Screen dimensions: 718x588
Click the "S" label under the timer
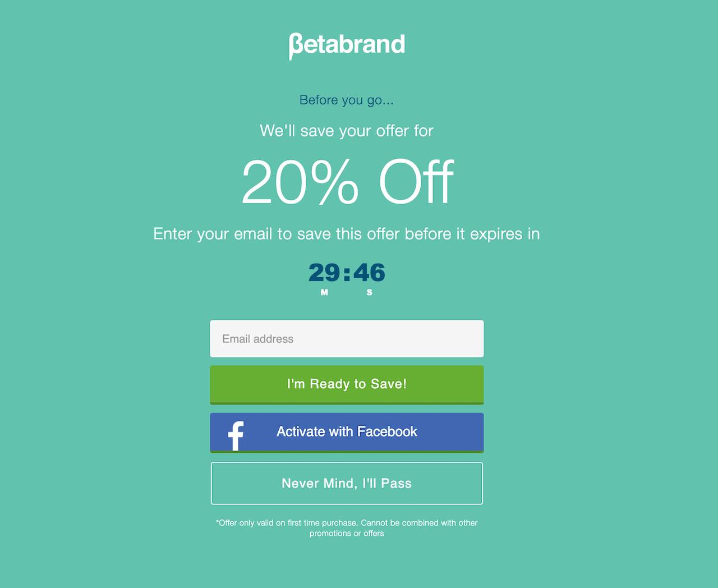(x=369, y=292)
